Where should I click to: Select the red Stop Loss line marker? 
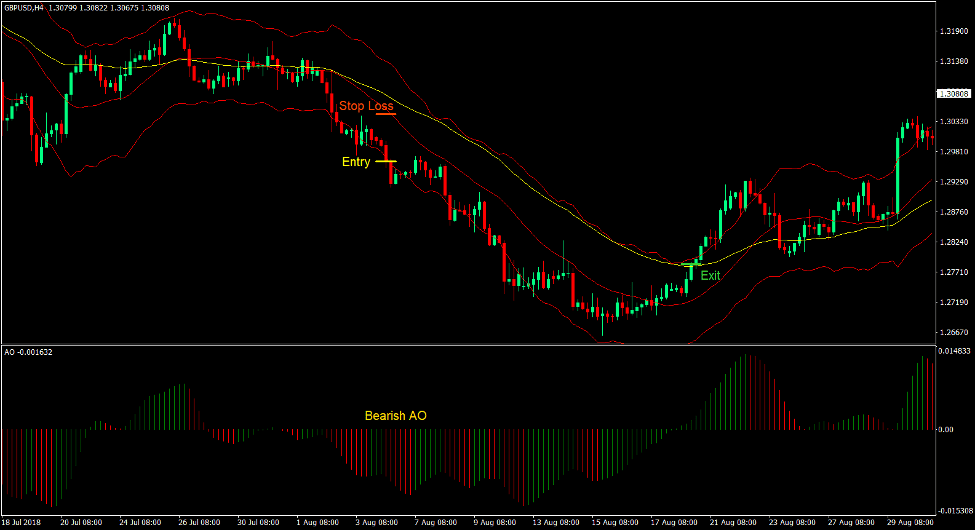tap(386, 114)
